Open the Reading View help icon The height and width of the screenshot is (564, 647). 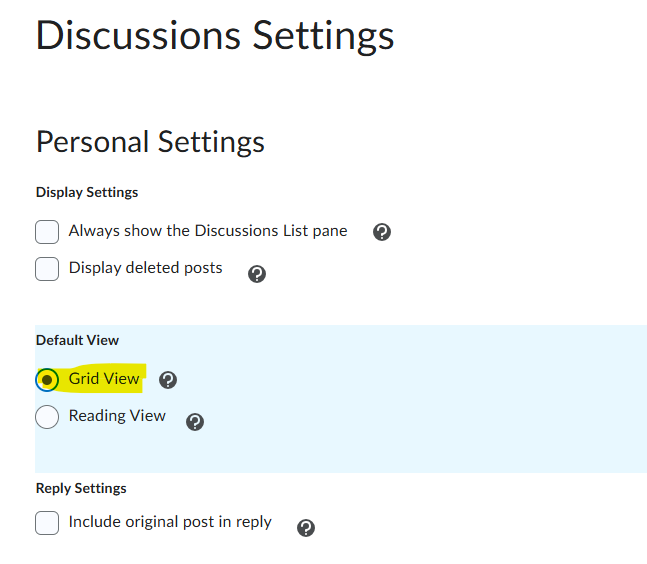point(195,422)
